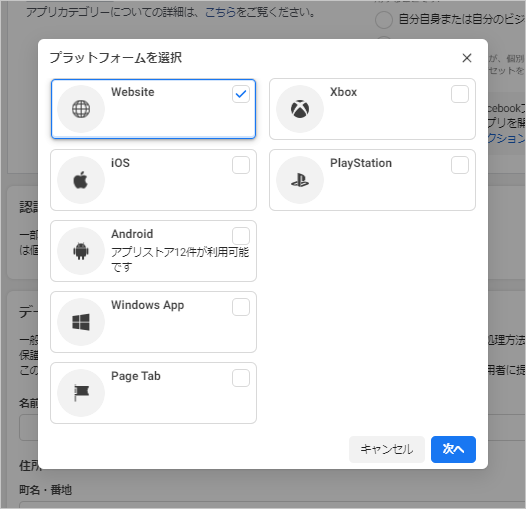Screen dimensions: 526x509
Task: Open the こちら link in background page
Action: [220, 12]
